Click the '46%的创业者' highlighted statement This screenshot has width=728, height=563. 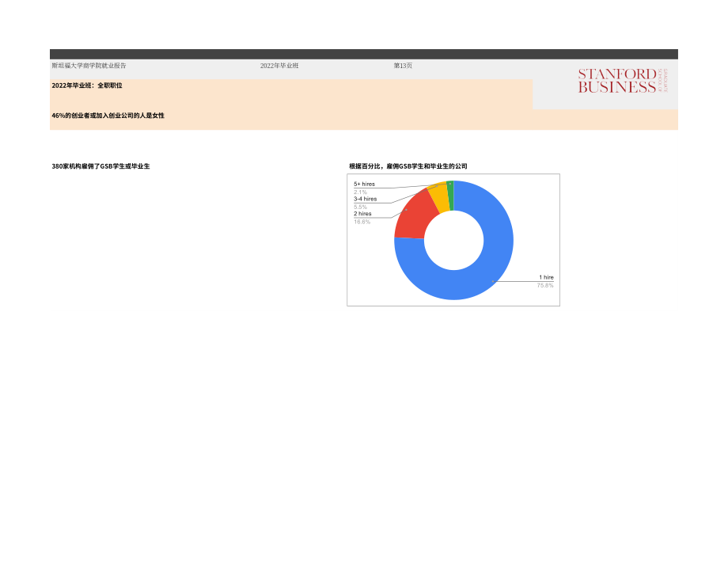[x=108, y=116]
